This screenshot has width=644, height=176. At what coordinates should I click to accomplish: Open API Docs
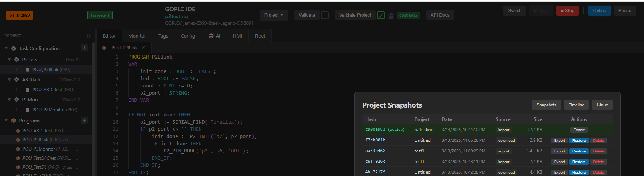[x=440, y=15]
